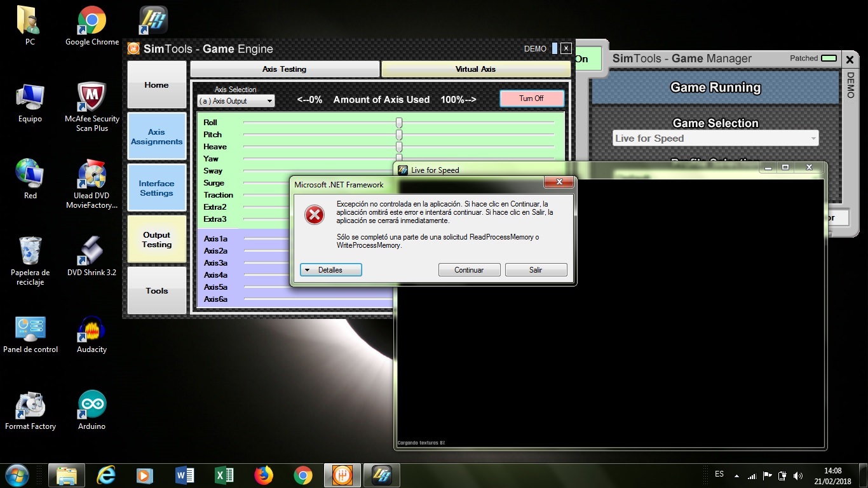This screenshot has width=868, height=488.
Task: Switch to Live for Speed taskbar button
Action: coord(382,475)
